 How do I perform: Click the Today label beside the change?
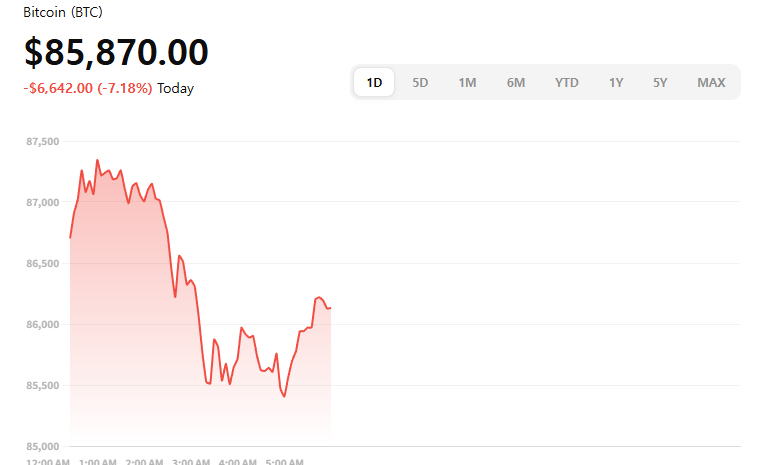pos(176,88)
